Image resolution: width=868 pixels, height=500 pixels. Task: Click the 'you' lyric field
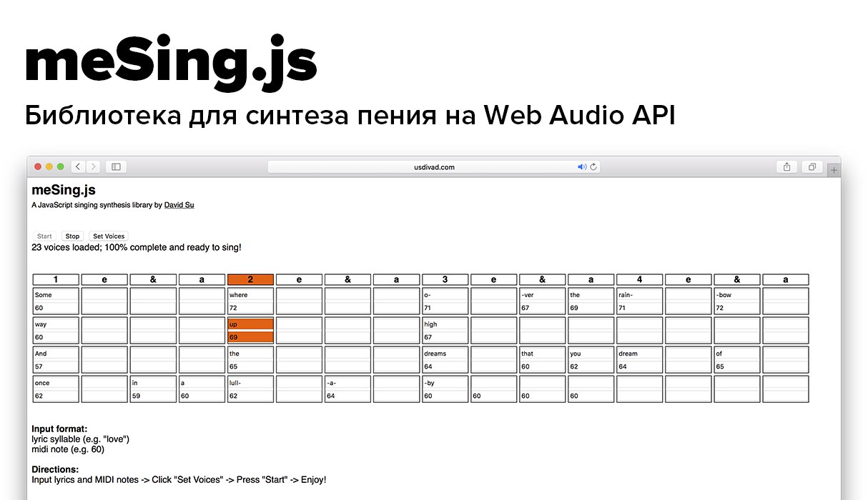coord(591,353)
